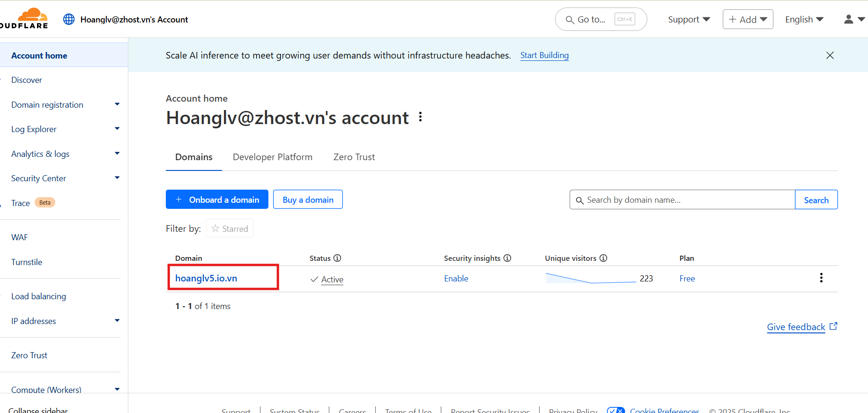Switch to the Developer Platform tab
The width and height of the screenshot is (868, 413).
pos(272,157)
